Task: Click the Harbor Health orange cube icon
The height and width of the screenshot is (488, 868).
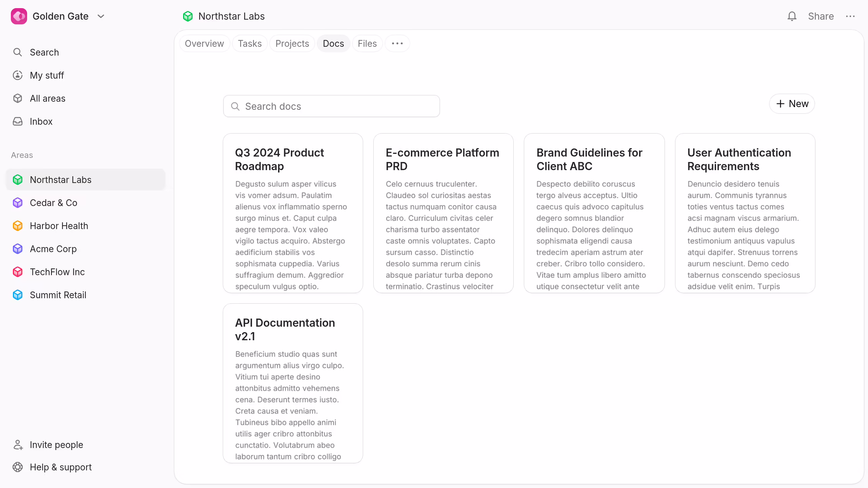Action: 18,226
